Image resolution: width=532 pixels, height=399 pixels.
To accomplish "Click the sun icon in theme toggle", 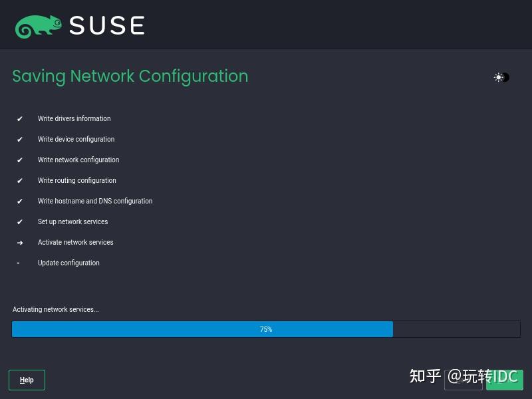I will pyautogui.click(x=497, y=77).
